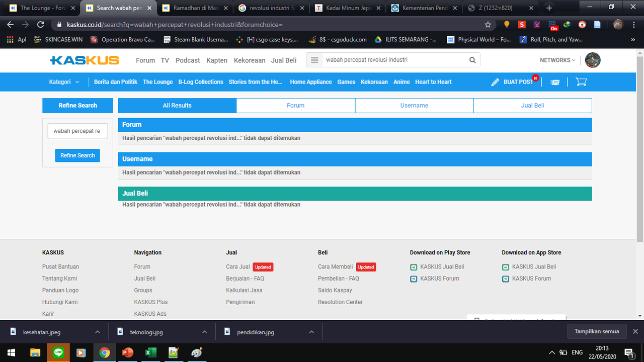Viewport: 644px width, 362px height.
Task: Open TV in top navigation
Action: tap(165, 60)
